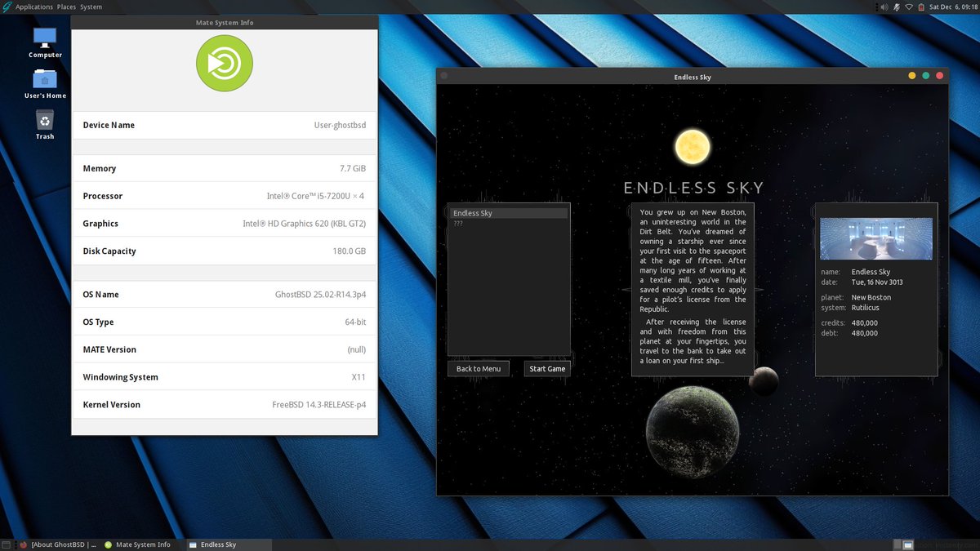Open the Computer desktop icon
This screenshot has height=551, width=980.
click(45, 38)
